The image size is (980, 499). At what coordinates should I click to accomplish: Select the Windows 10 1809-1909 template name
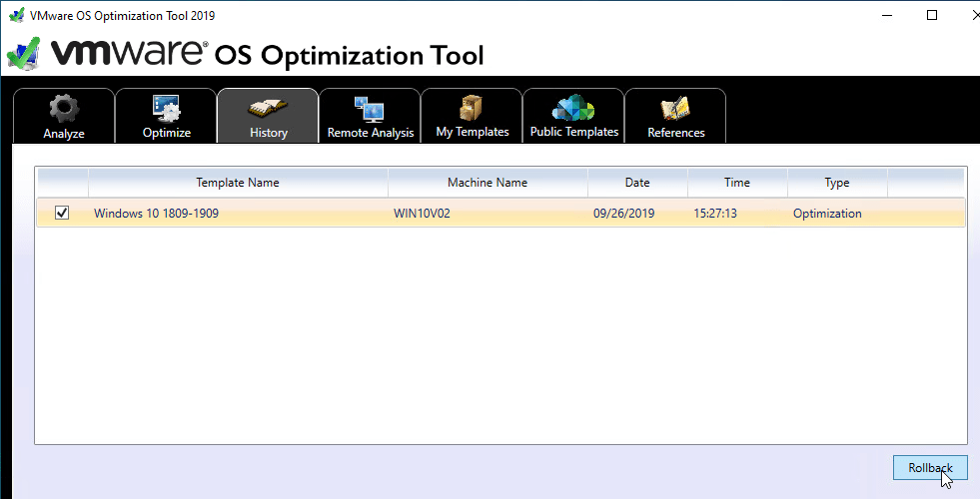tap(156, 213)
